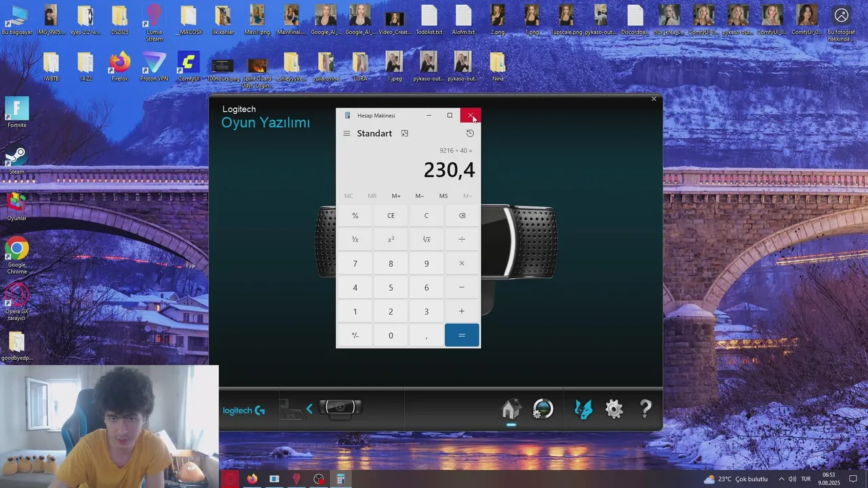Click digit 8 on the calculator
The height and width of the screenshot is (488, 868).
pos(391,264)
